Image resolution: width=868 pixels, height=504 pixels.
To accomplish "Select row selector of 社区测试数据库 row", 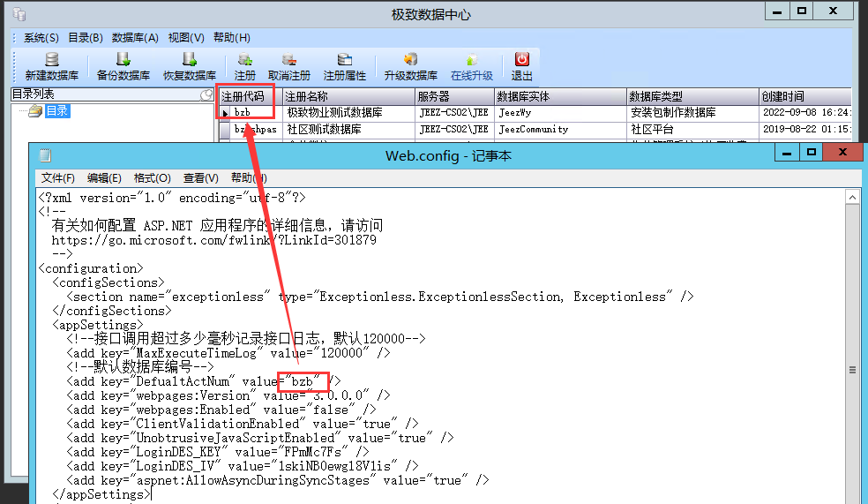I will tap(225, 130).
